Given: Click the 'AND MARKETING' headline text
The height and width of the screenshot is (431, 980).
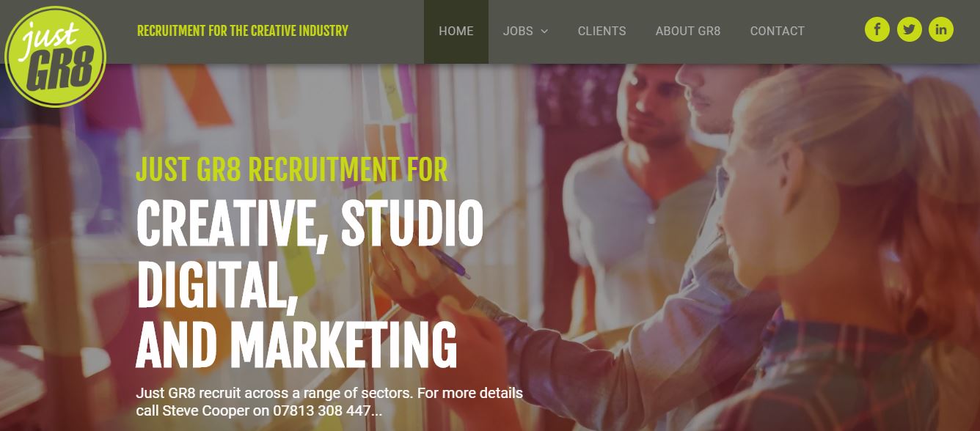Looking at the screenshot, I should point(296,343).
